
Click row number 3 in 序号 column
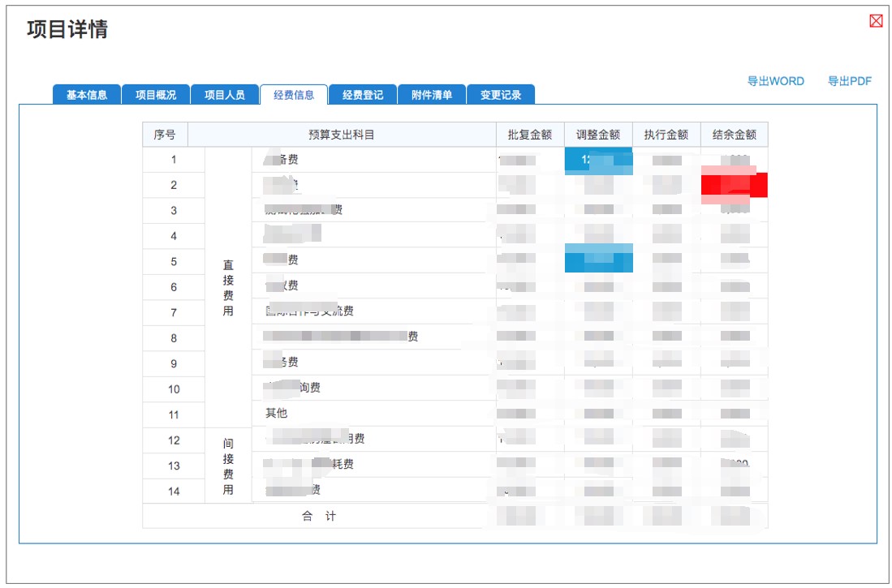(x=174, y=210)
